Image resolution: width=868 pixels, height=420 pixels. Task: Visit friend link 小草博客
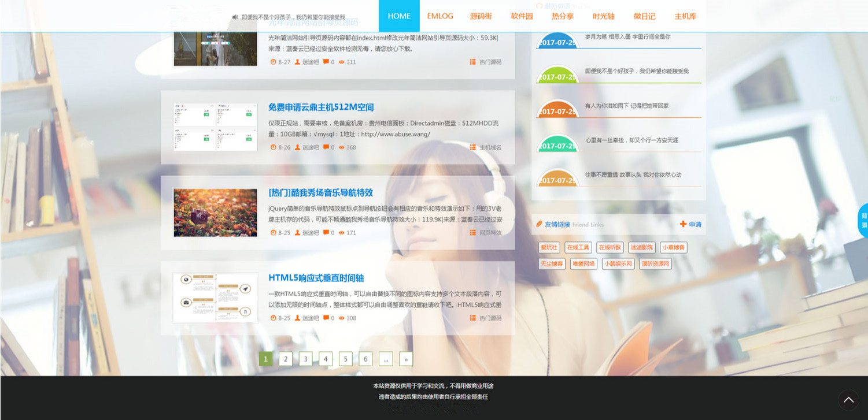[x=674, y=247]
